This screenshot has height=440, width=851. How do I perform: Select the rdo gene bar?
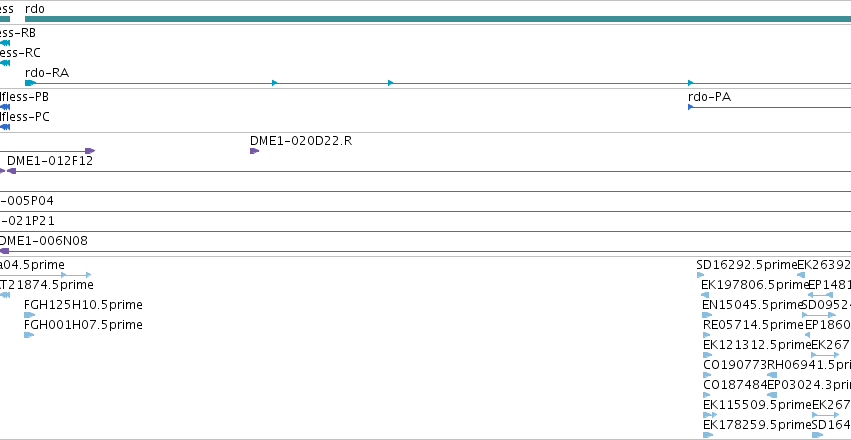pyautogui.click(x=438, y=19)
